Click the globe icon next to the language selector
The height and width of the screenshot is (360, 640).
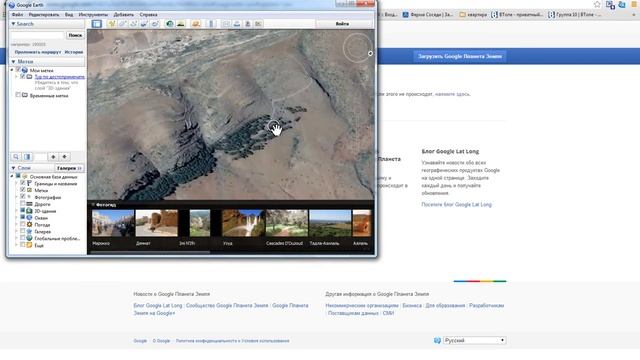(x=437, y=340)
